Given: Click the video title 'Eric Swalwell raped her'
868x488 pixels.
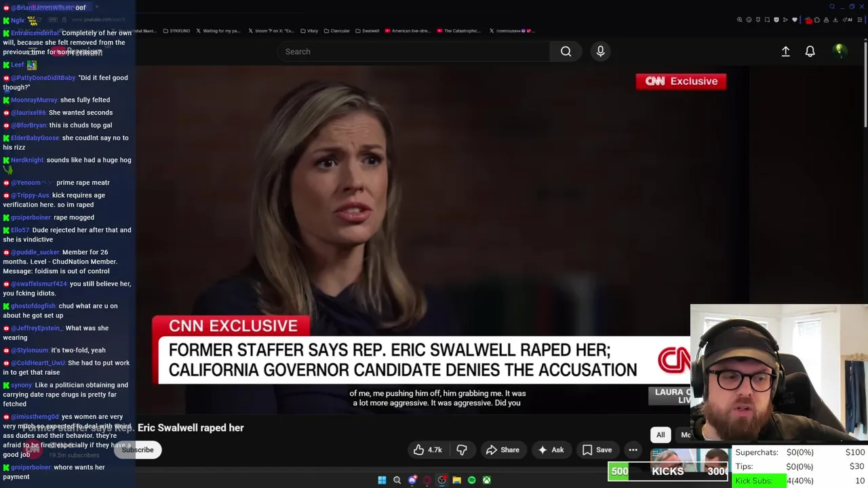Looking at the screenshot, I should 191,428.
